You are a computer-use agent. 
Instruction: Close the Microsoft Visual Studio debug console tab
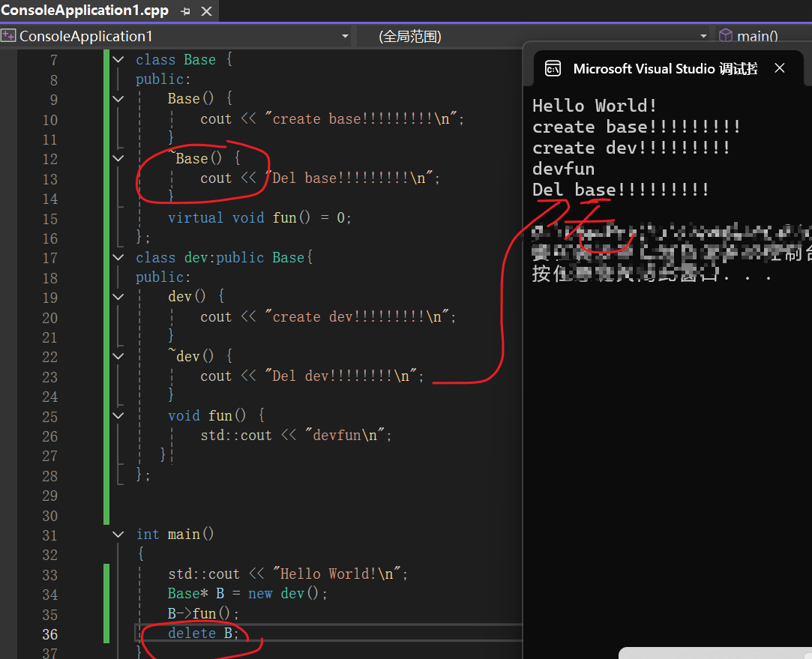coord(779,67)
